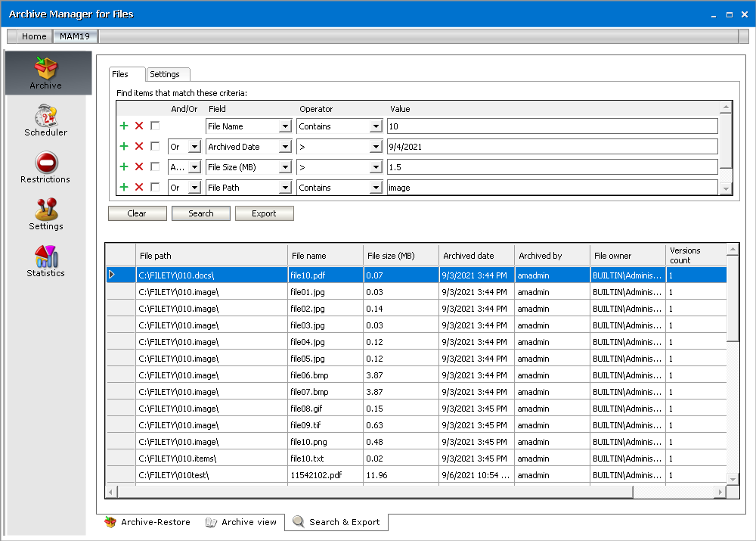Image resolution: width=756 pixels, height=541 pixels.
Task: Open the Settings sidebar section
Action: (46, 215)
